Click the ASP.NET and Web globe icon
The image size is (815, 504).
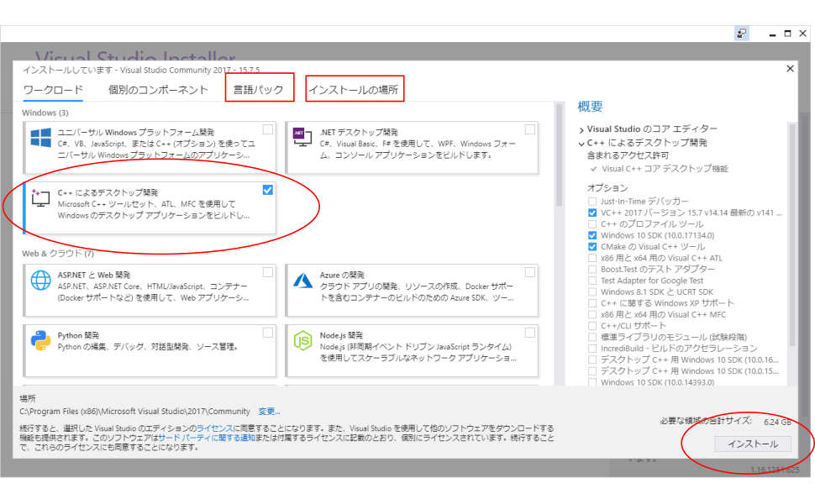click(x=40, y=280)
